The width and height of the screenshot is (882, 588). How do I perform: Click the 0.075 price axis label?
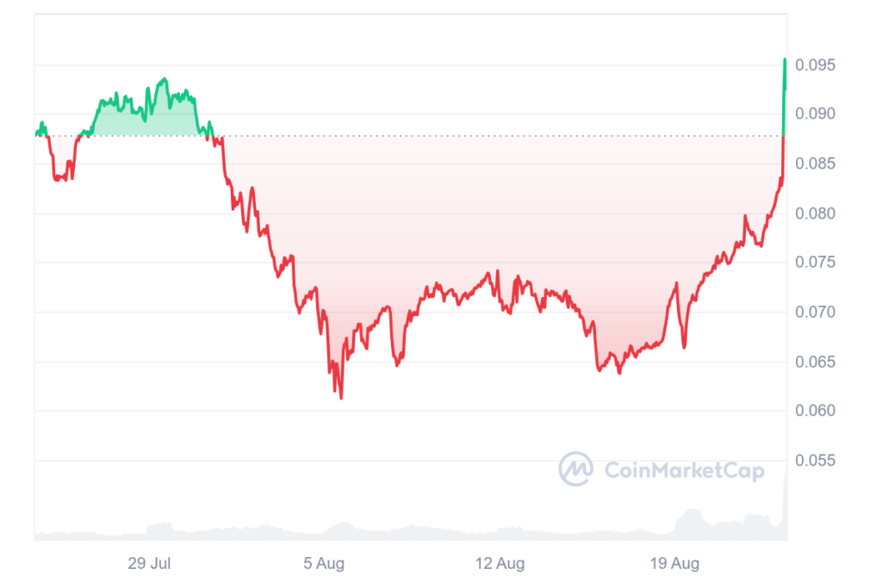pyautogui.click(x=815, y=263)
